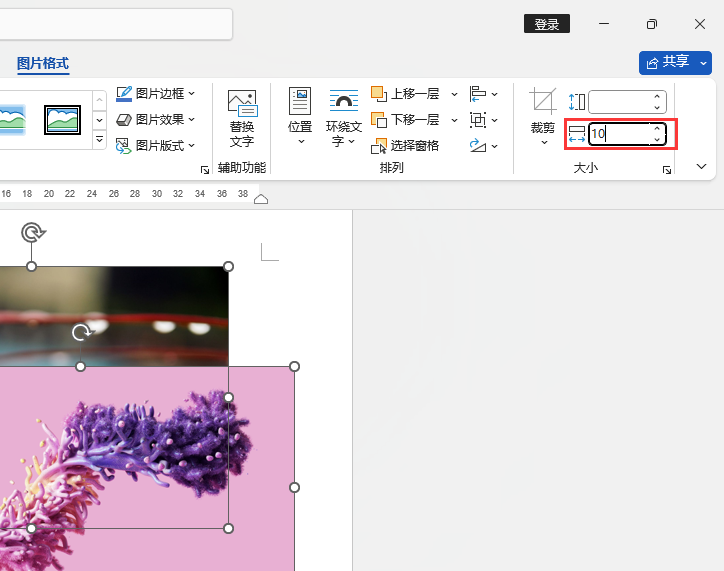Select the black-framed picture style thumbnail
This screenshot has height=571, width=724.
62,119
